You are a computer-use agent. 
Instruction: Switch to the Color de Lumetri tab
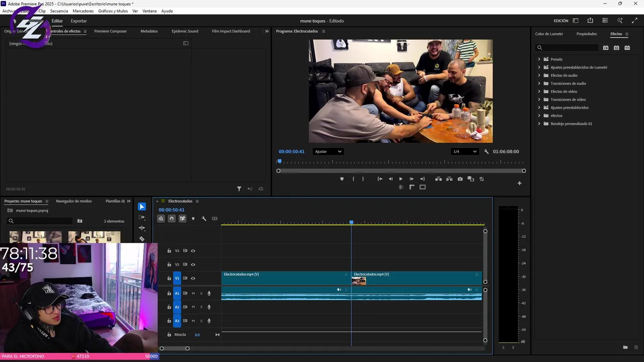coord(549,34)
